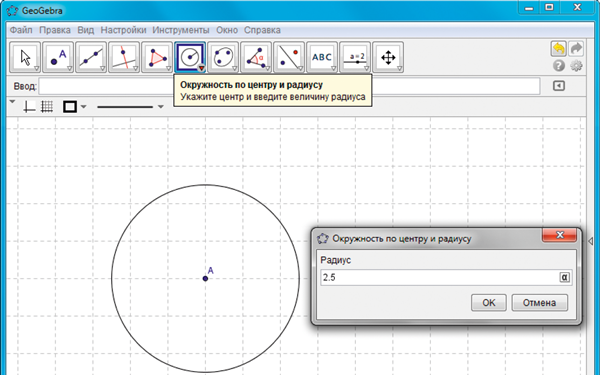This screenshot has width=600, height=375.
Task: Select the Perpendicular line tool
Action: pos(124,57)
